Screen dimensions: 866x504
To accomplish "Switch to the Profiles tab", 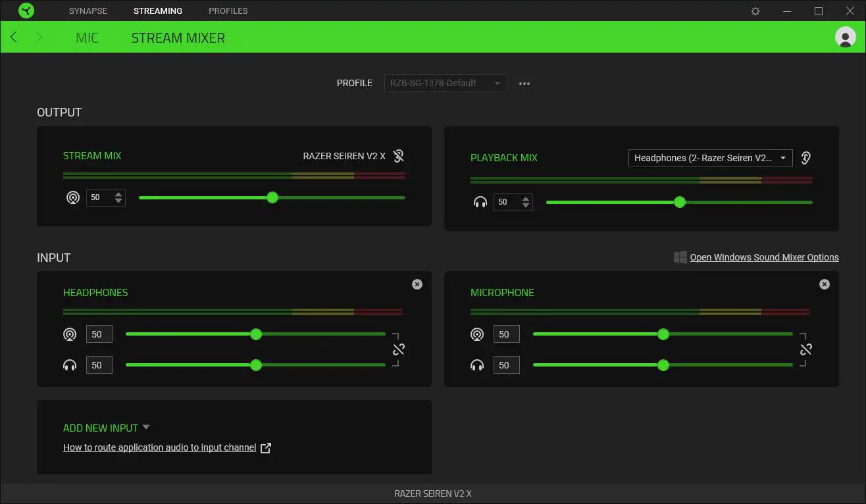I will pyautogui.click(x=228, y=11).
